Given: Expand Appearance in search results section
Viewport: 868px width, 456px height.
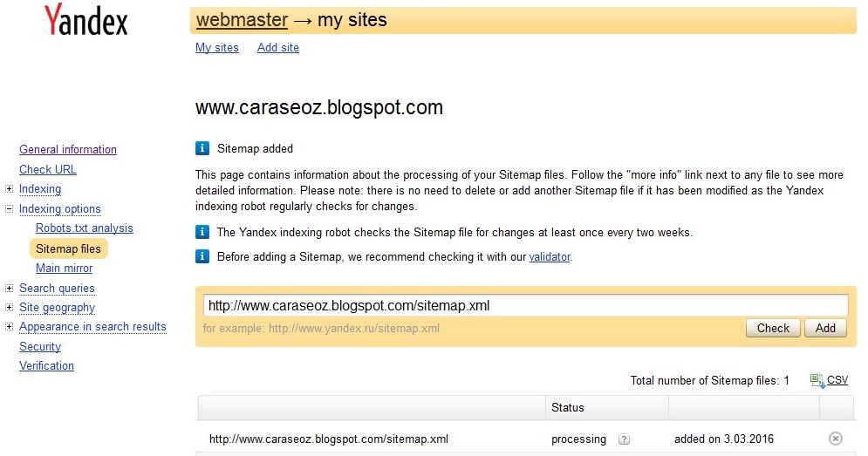Looking at the screenshot, I should [9, 327].
